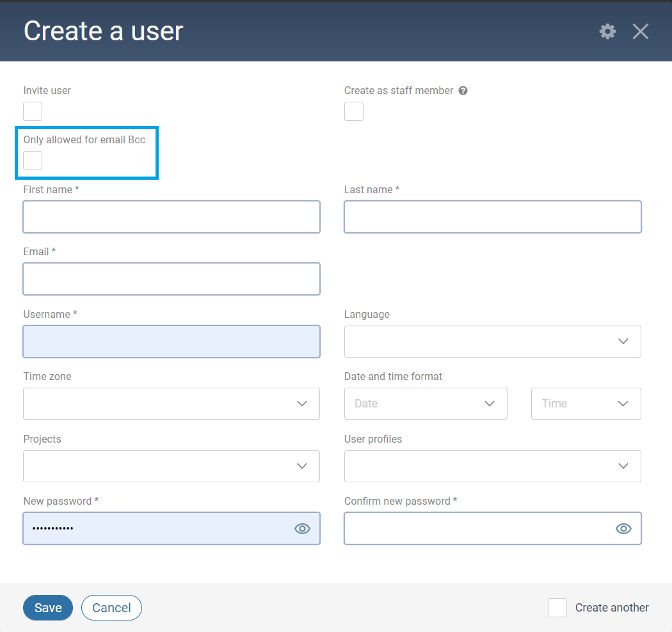This screenshot has width=672, height=632.
Task: Open the User profiles dropdown
Action: [x=492, y=466]
